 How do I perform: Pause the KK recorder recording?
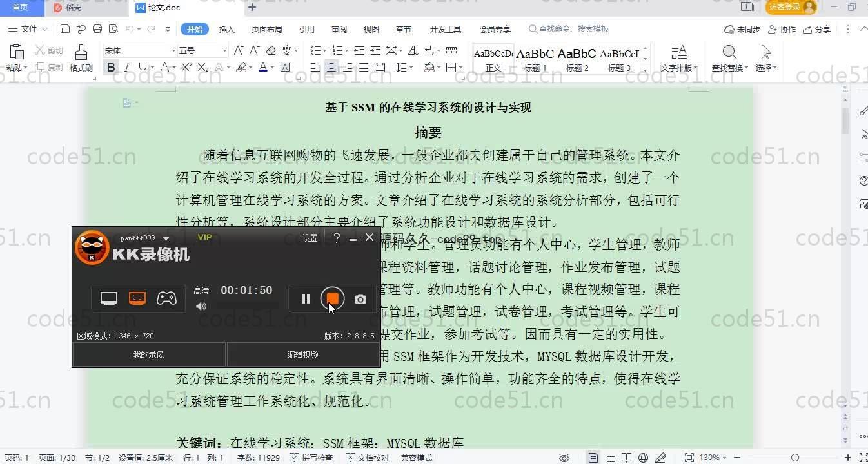coord(306,298)
